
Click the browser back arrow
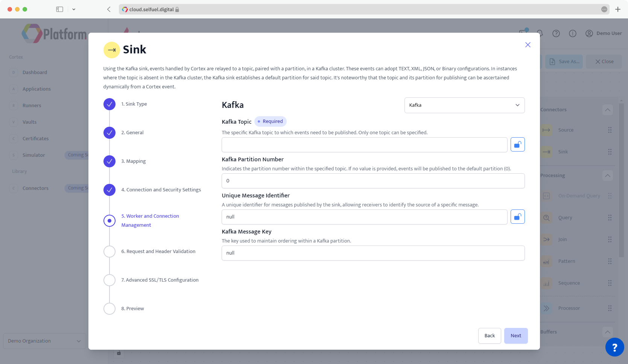109,9
